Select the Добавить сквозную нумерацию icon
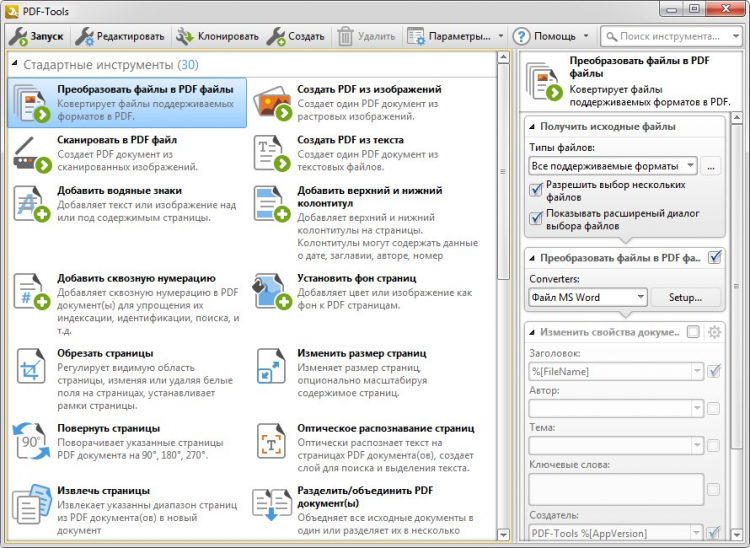The image size is (750, 548). click(x=32, y=291)
